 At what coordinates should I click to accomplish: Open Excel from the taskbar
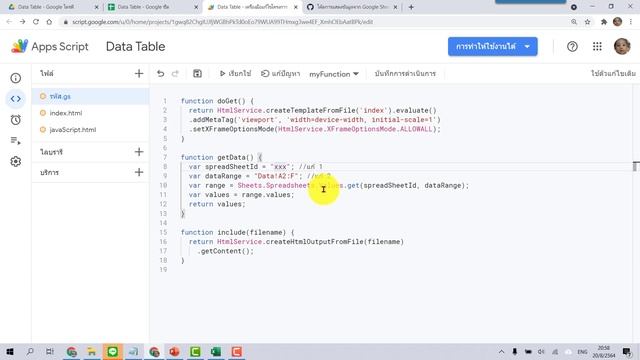coord(216,351)
